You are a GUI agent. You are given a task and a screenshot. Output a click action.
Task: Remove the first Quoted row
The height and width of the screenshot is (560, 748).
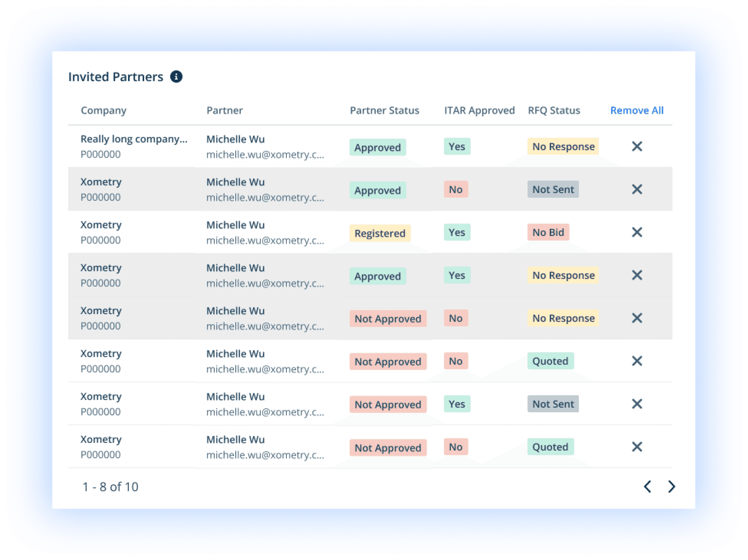click(x=637, y=361)
